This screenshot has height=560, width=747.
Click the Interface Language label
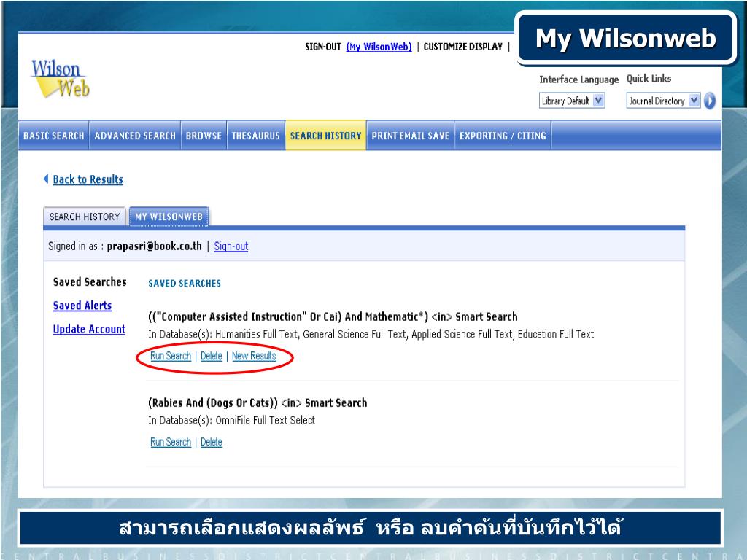578,79
